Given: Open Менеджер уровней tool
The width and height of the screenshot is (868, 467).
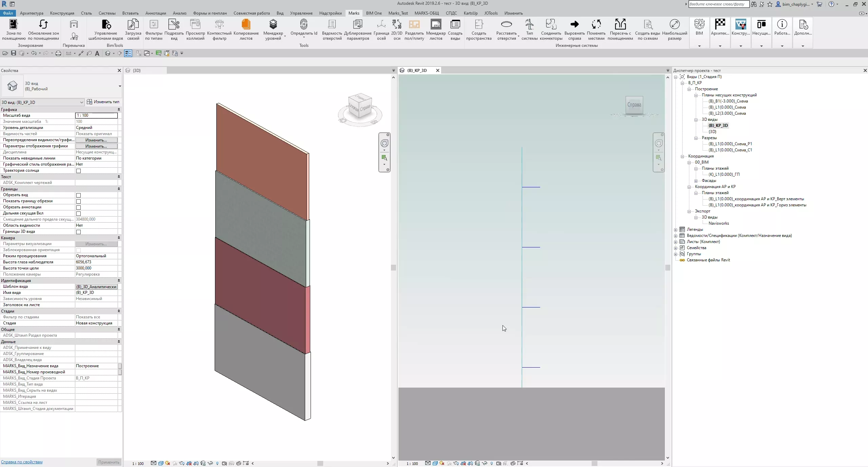Looking at the screenshot, I should 273,25.
